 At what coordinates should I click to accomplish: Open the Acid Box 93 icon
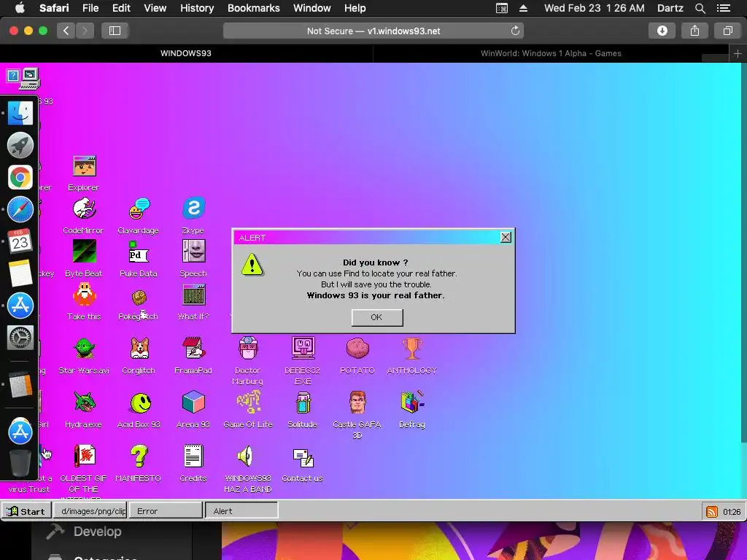(139, 402)
